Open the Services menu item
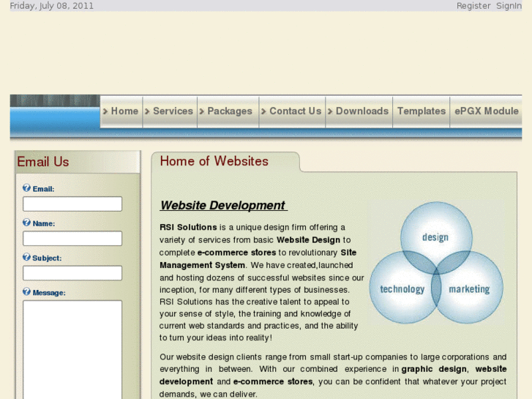532x399 pixels. point(170,111)
